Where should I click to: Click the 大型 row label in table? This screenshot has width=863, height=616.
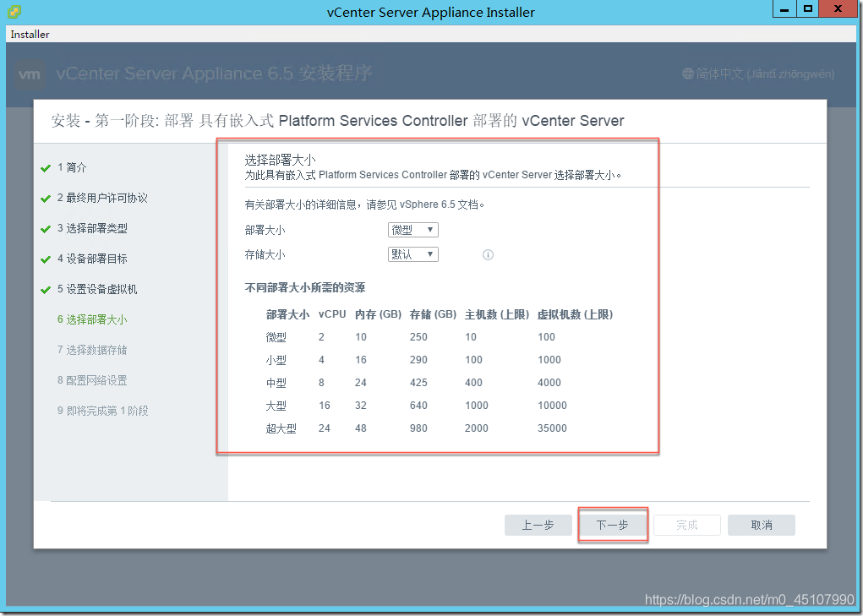point(276,406)
